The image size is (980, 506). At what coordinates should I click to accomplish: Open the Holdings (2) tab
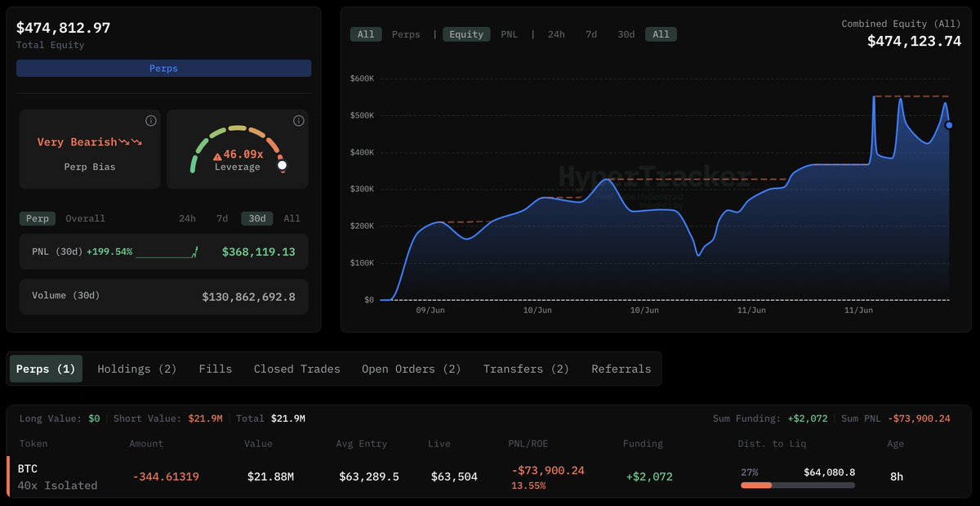pyautogui.click(x=137, y=369)
